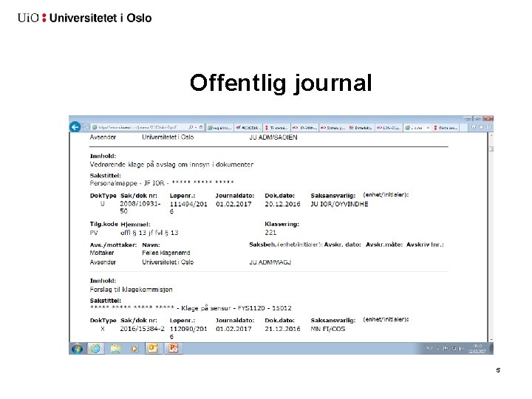Screen dimensions: 532x399
Task: Click recipient name 'Felles klagenemd'
Action: click(x=166, y=253)
